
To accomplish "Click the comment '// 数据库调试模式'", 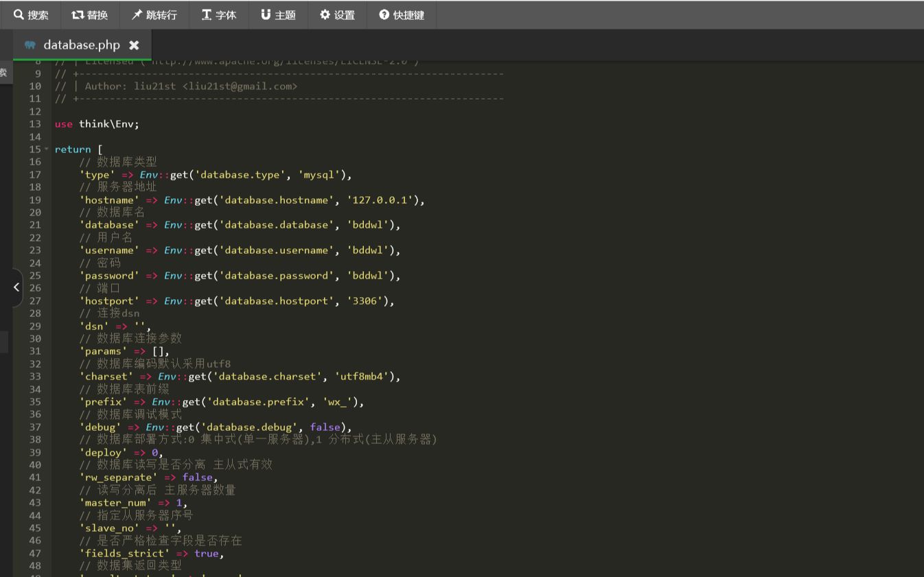I will coord(130,414).
